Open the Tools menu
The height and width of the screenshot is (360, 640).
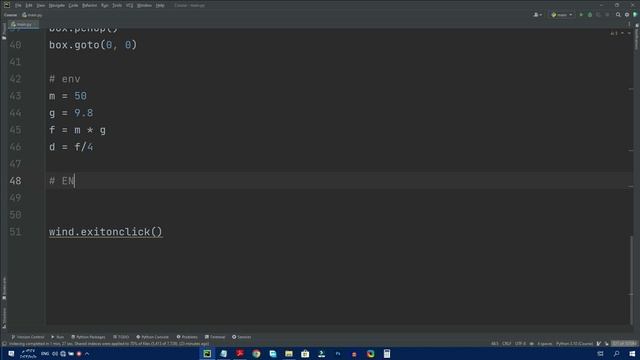coord(117,5)
